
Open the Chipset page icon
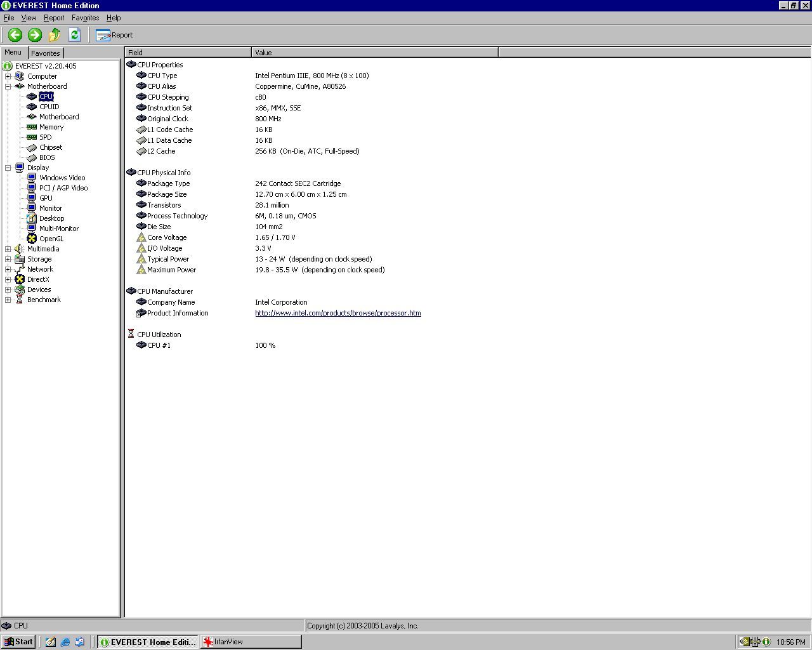pos(32,147)
